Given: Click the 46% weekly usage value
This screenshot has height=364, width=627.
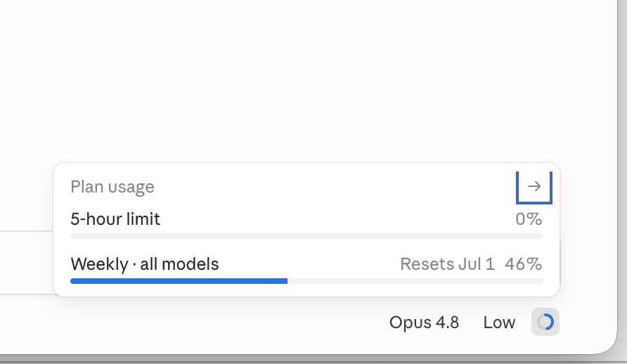Looking at the screenshot, I should click(x=524, y=264).
